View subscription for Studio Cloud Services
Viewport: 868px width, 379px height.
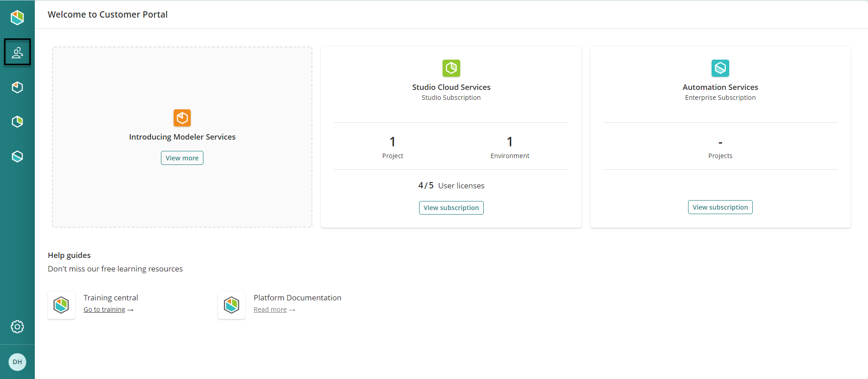pos(451,208)
